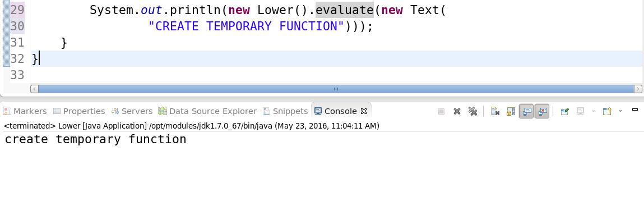The image size is (644, 210).
Task: Click the Text( class name
Action: pyautogui.click(x=428, y=10)
